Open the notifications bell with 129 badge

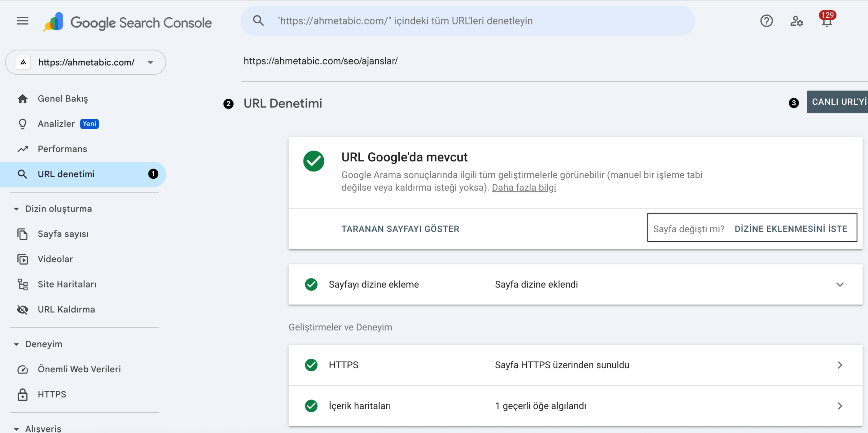tap(827, 20)
